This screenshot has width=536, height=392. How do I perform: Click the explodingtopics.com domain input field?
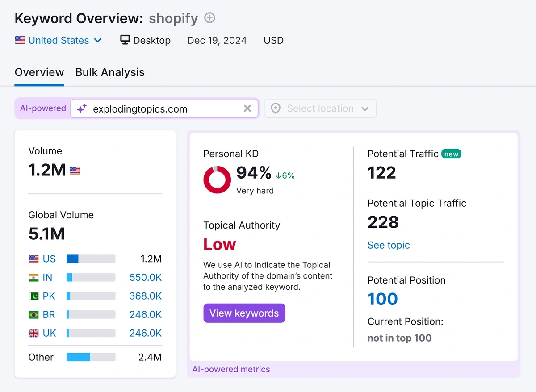[x=164, y=108]
